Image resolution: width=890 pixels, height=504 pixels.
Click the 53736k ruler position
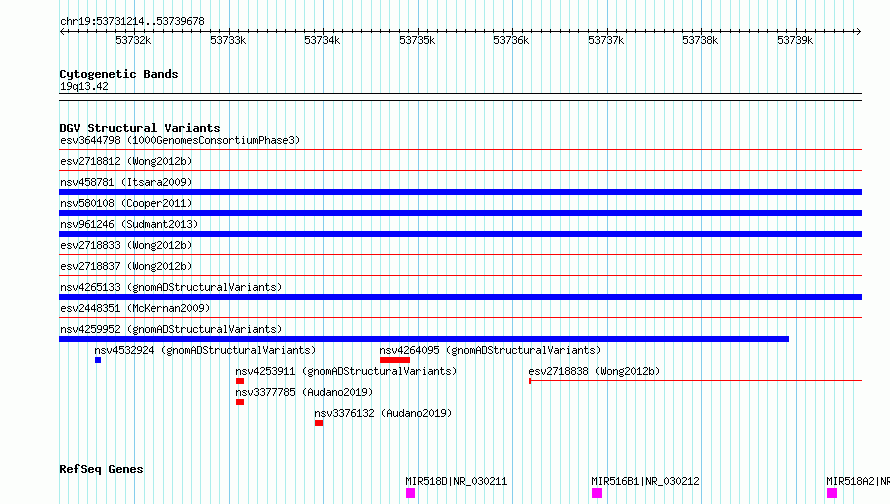pyautogui.click(x=511, y=40)
